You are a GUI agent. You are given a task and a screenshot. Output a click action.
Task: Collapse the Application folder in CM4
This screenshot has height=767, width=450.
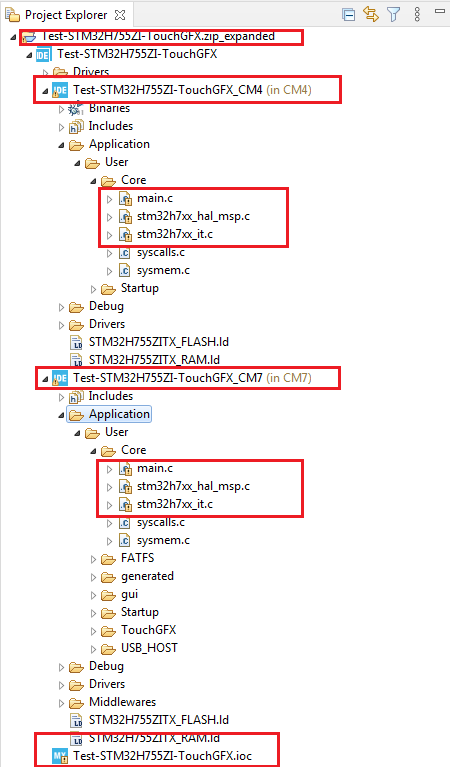click(61, 145)
